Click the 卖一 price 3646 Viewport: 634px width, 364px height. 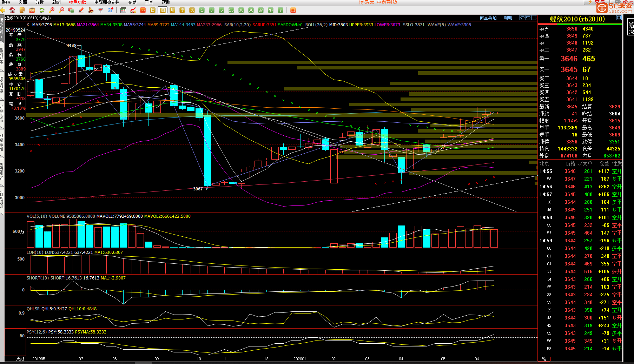[569, 59]
